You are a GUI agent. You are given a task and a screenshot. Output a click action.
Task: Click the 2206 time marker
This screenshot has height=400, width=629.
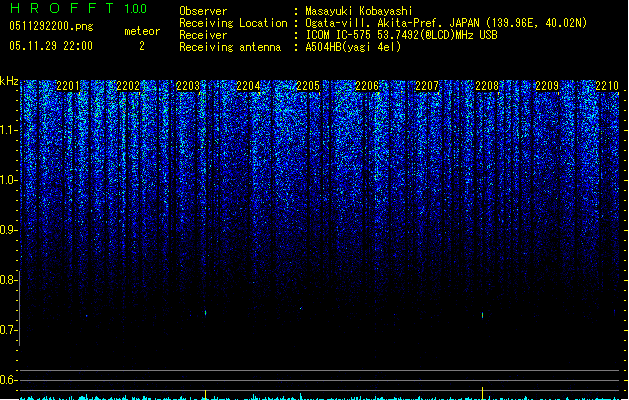(367, 86)
